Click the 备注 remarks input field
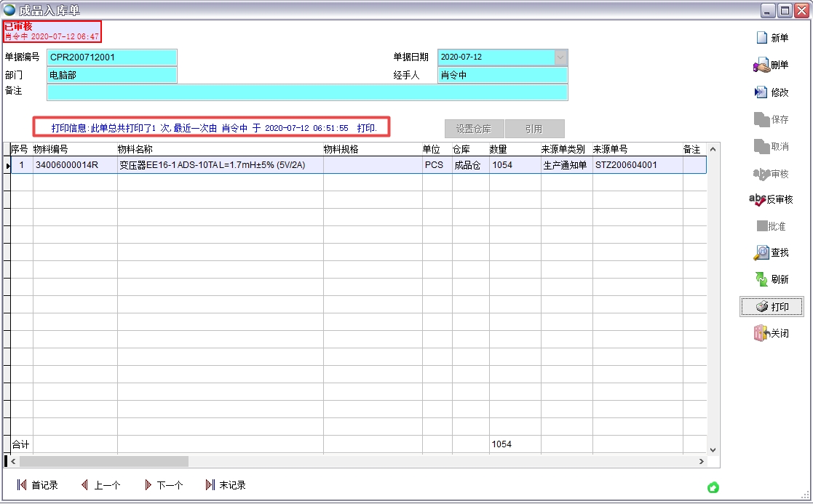The height and width of the screenshot is (504, 813). 306,92
